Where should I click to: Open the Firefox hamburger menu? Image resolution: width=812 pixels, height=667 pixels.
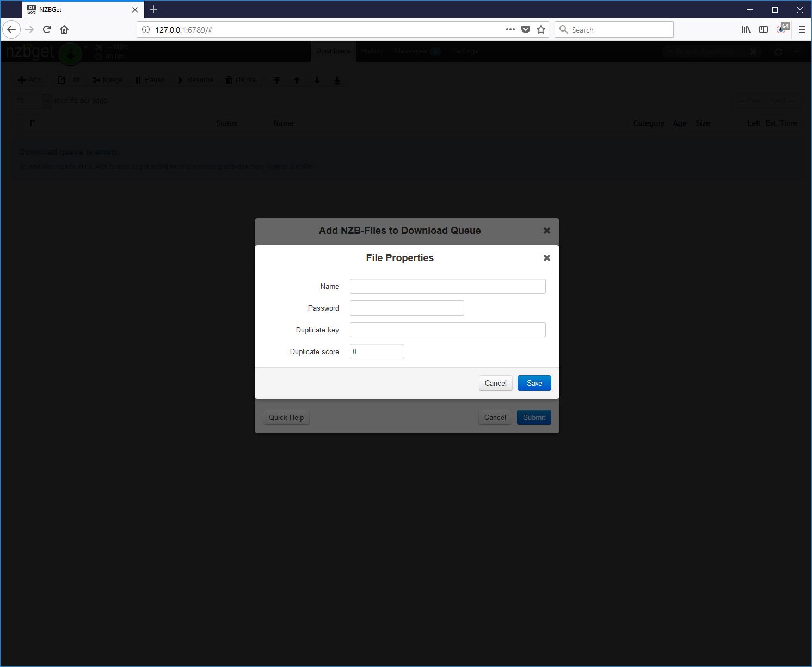point(802,29)
